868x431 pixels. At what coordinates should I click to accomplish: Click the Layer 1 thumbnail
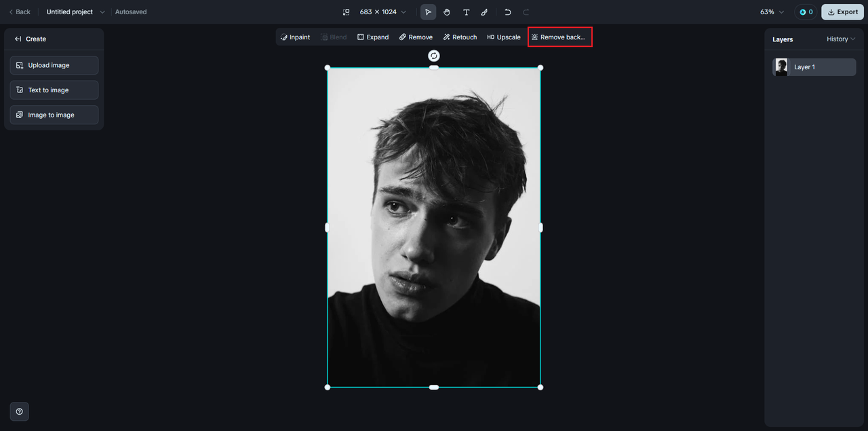[x=781, y=67]
